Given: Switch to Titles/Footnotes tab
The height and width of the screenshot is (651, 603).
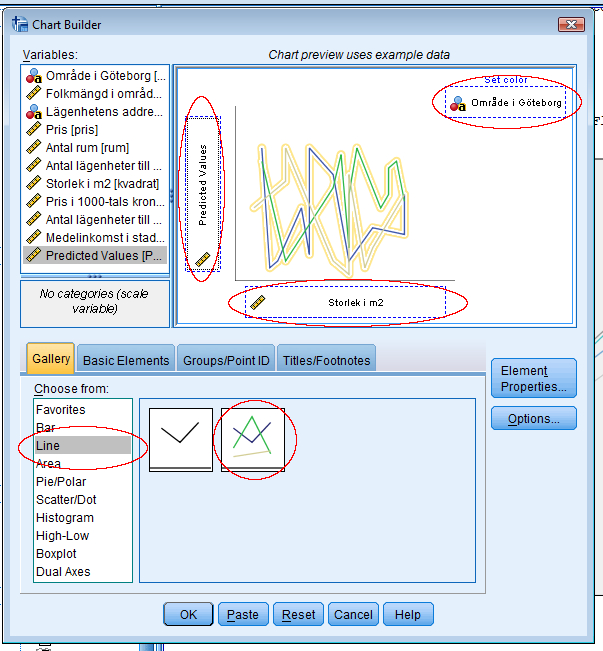Looking at the screenshot, I should tap(326, 360).
